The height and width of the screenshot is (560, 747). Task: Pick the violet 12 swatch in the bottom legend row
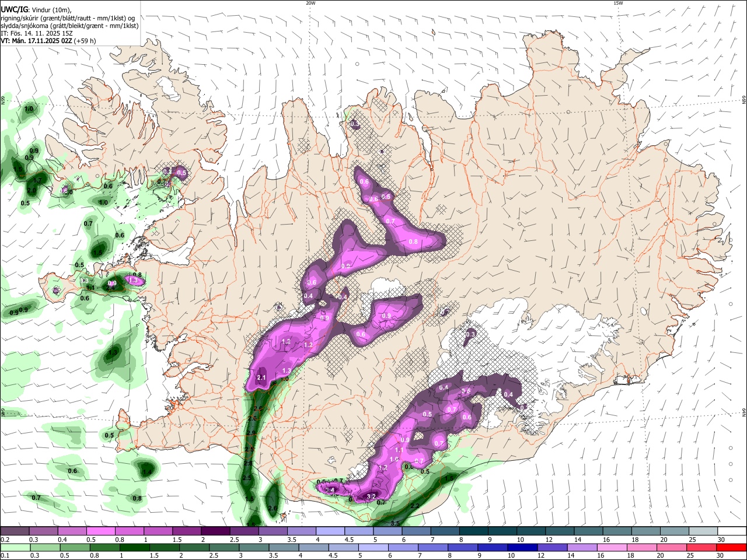coord(552,547)
